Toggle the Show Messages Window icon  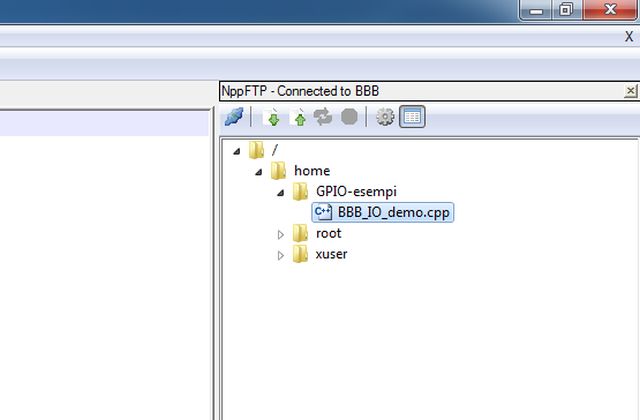point(412,117)
